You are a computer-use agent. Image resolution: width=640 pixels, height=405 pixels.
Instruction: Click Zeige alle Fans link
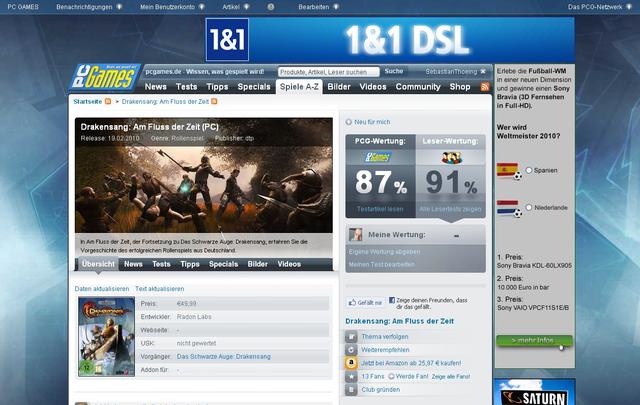coord(451,377)
